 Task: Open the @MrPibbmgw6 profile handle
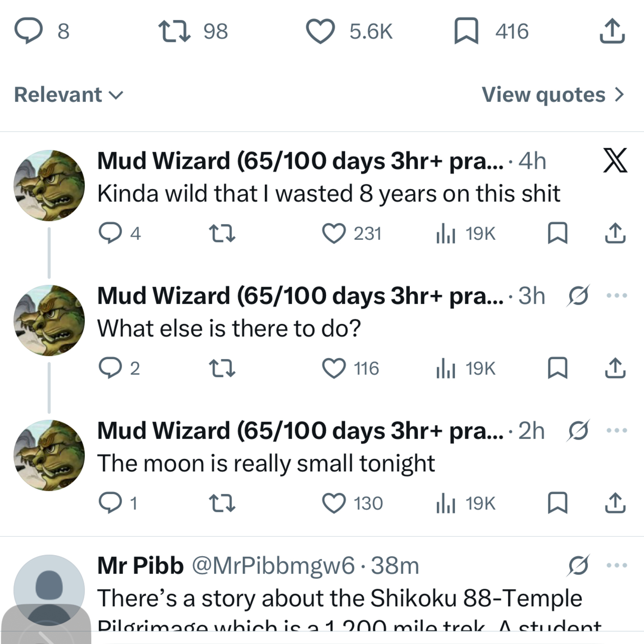point(273,566)
